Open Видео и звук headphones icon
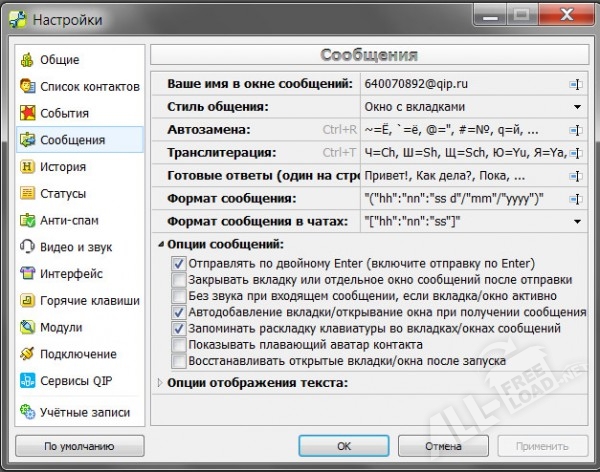600x472 pixels. coord(27,246)
